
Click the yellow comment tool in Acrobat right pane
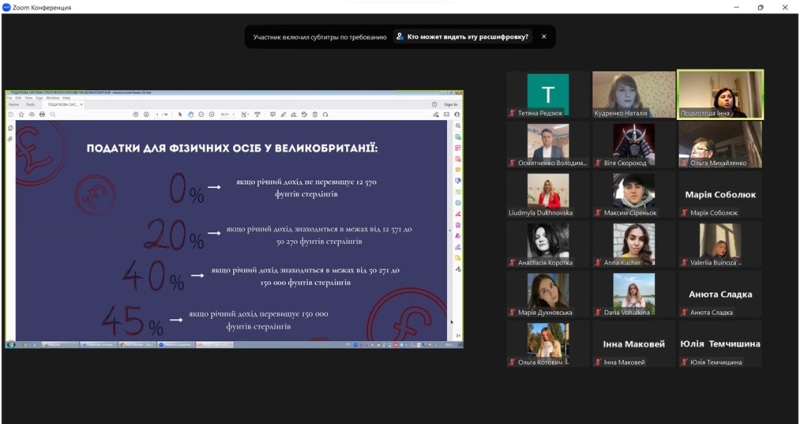point(458,170)
